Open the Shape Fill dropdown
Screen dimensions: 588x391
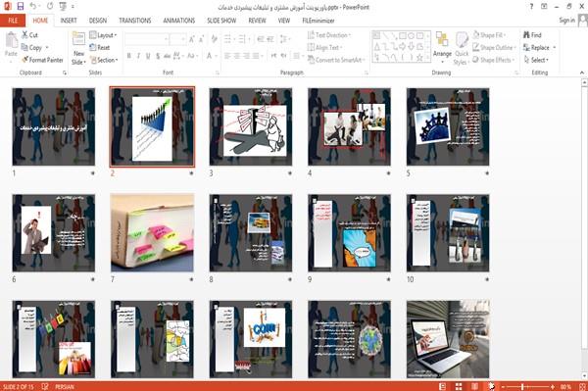(x=489, y=35)
